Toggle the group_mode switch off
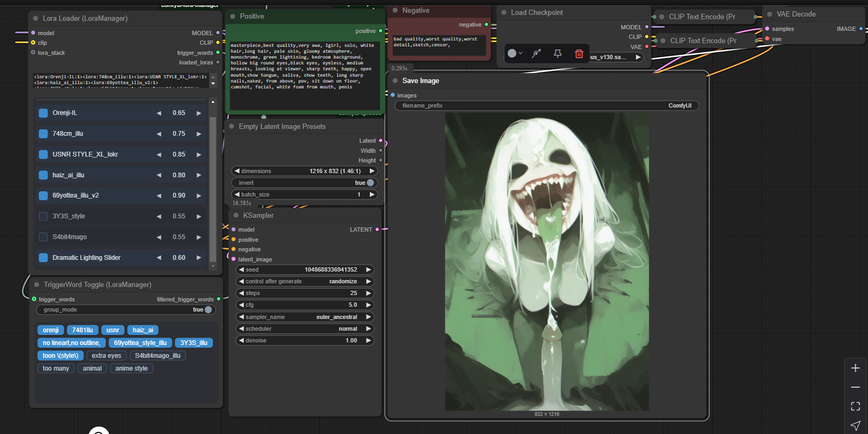Viewport: 868px width, 434px height. [x=208, y=309]
